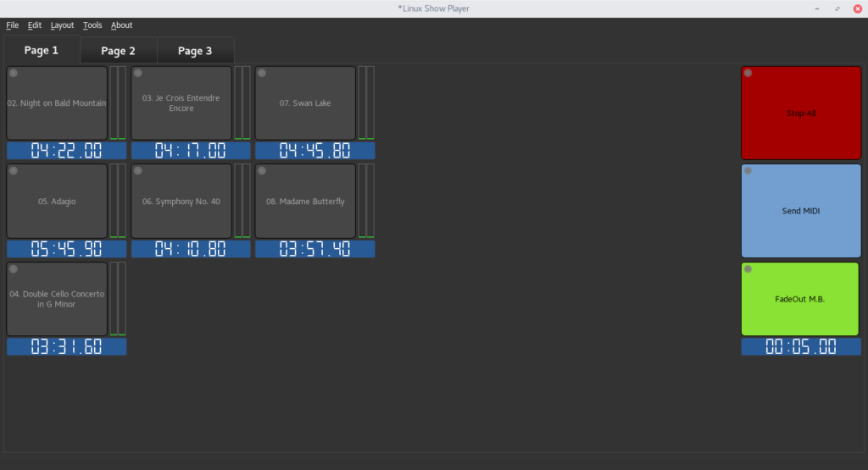Click status indicator on FadeOut M.B. cue
This screenshot has width=868, height=470.
pyautogui.click(x=748, y=269)
